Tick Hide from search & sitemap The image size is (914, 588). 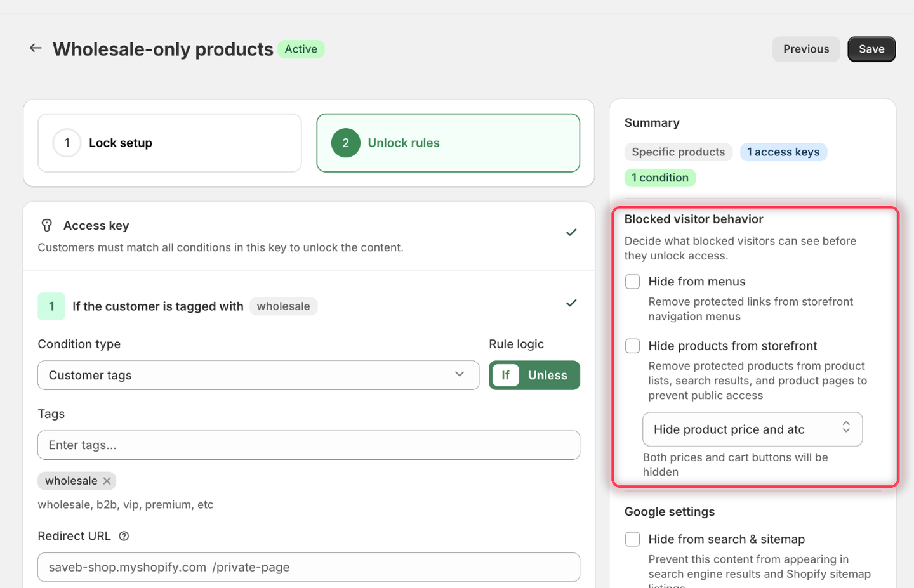[x=633, y=539]
